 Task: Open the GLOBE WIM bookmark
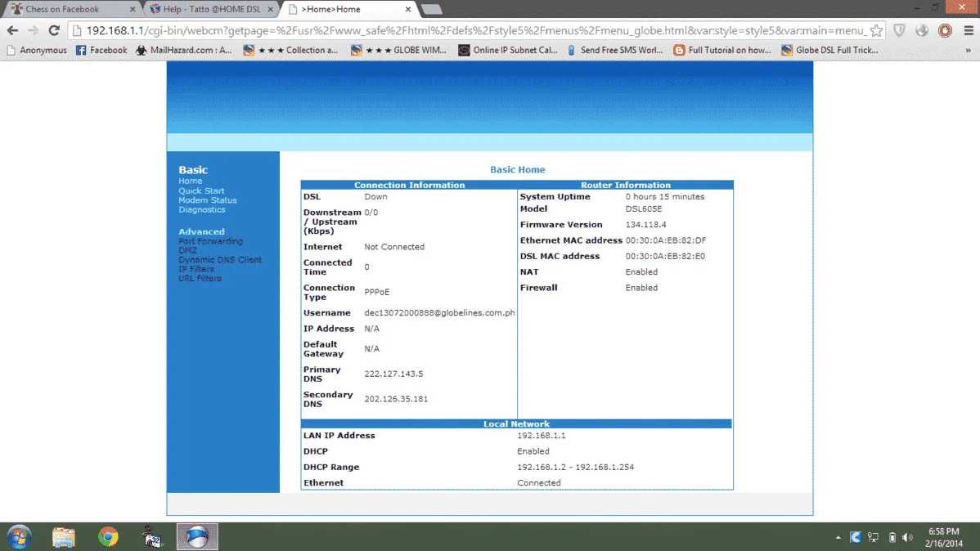click(x=398, y=50)
